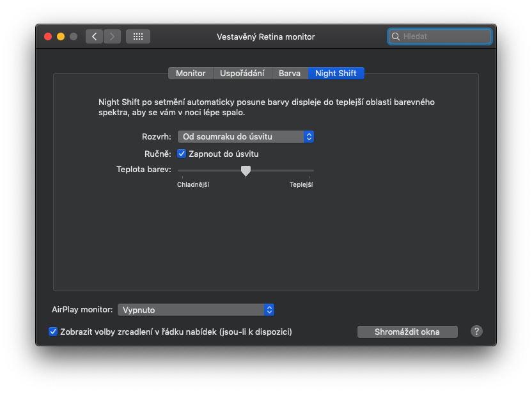Click the color temperature slider handle

246,170
